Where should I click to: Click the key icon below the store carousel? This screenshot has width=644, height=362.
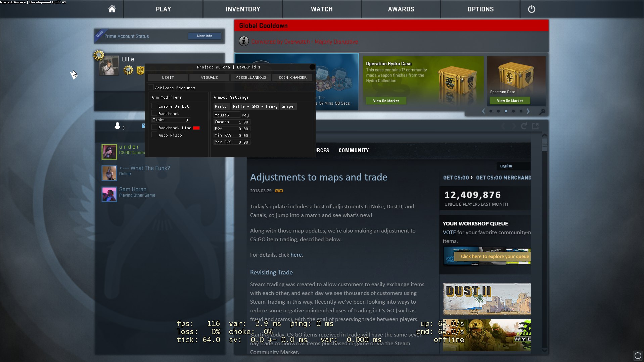(x=542, y=111)
